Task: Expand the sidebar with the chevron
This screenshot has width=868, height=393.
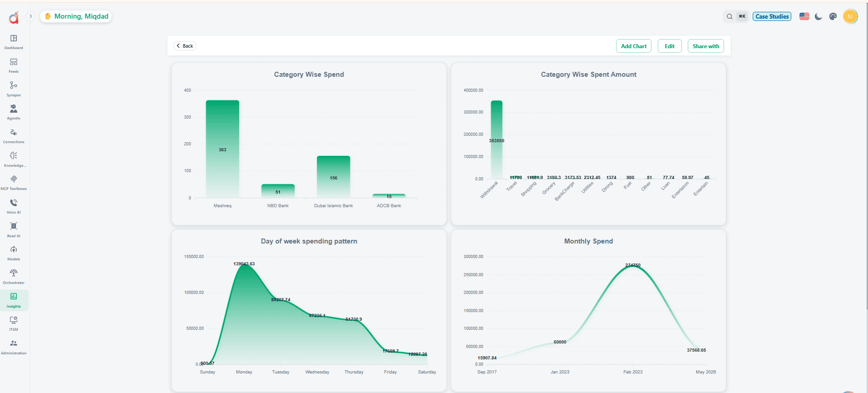Action: pos(30,16)
